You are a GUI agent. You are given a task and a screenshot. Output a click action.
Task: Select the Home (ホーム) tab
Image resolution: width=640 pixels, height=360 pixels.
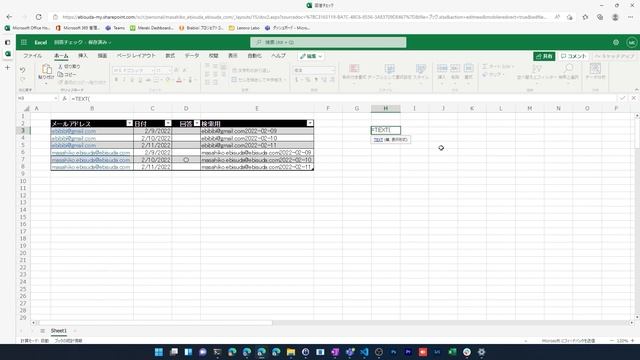tap(61, 56)
